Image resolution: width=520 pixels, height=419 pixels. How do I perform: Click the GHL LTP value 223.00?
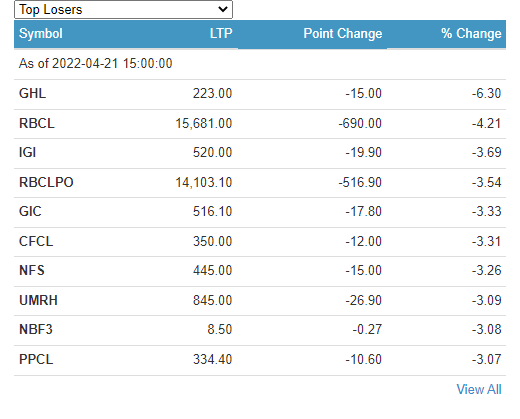(x=212, y=93)
